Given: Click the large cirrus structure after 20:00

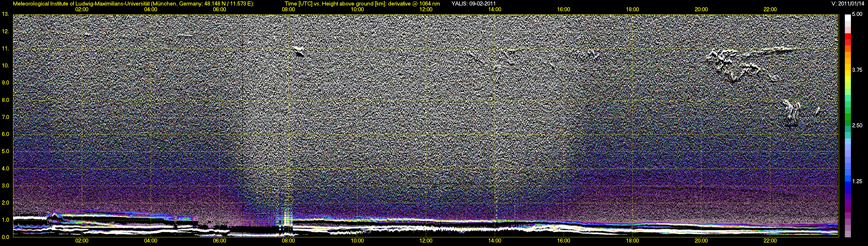Looking at the screenshot, I should point(735,64).
